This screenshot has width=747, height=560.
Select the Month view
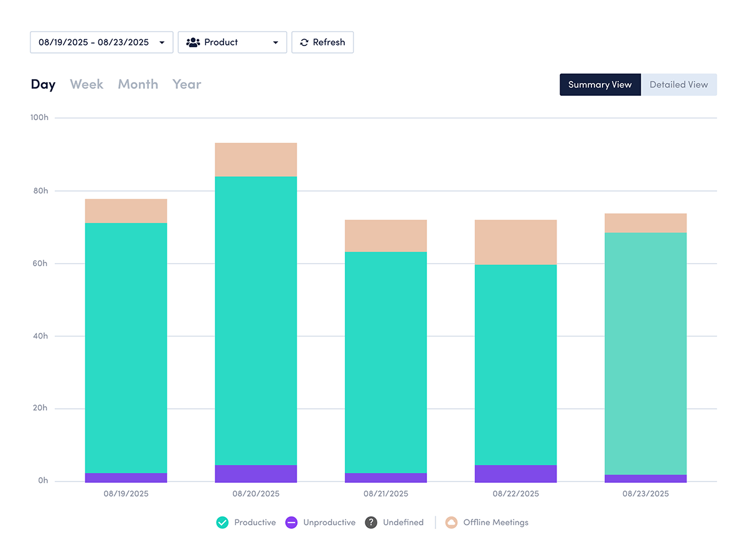(138, 84)
